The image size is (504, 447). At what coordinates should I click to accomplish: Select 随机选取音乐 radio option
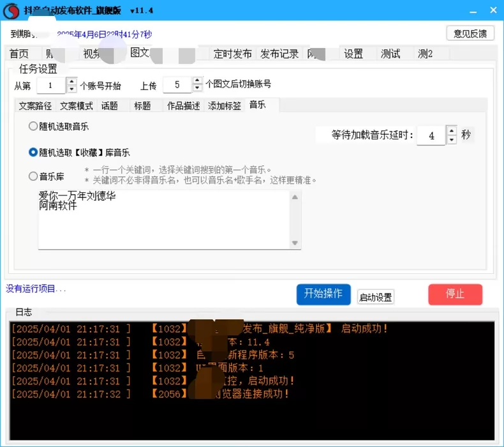click(x=33, y=126)
